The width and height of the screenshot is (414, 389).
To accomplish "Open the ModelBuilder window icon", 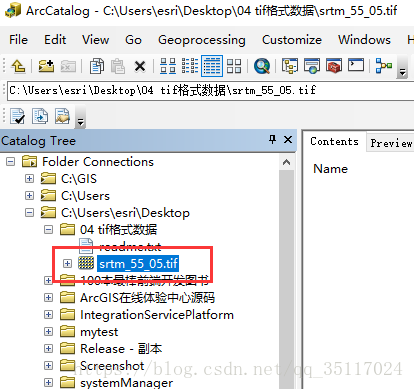I will tap(384, 66).
